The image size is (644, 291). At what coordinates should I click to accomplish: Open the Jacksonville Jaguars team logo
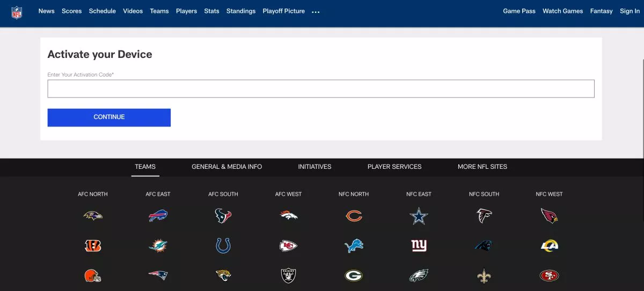coord(223,276)
